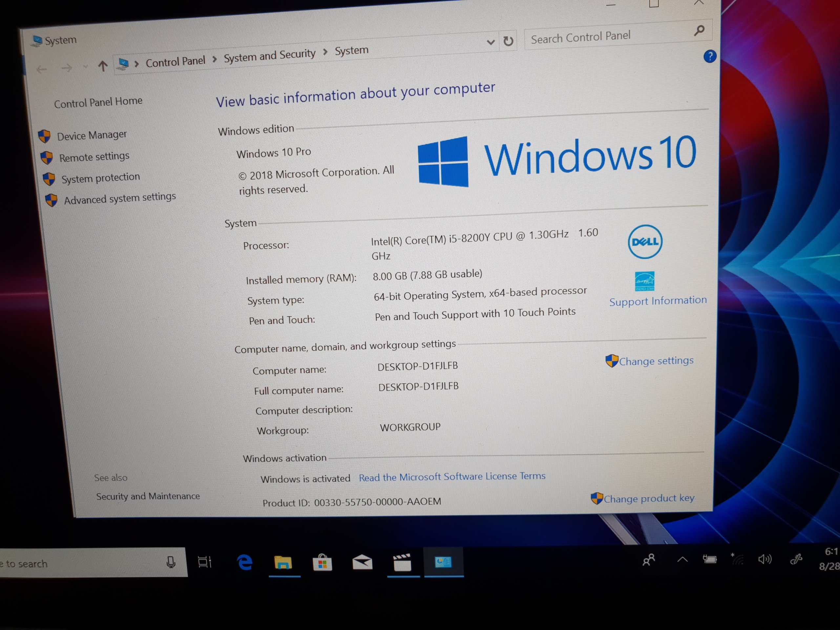
Task: Open Microsoft Edge from taskbar
Action: click(x=244, y=562)
